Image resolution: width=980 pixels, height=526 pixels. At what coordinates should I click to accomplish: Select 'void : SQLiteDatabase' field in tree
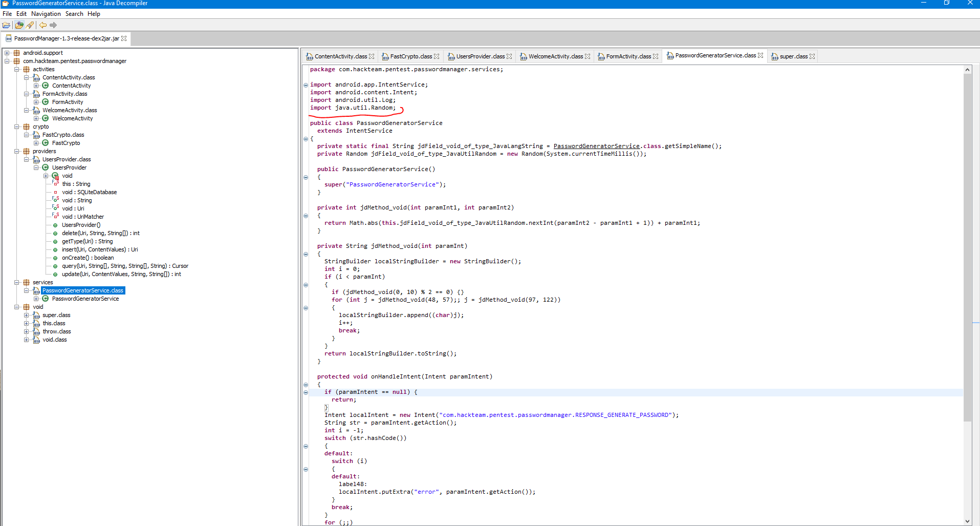(x=90, y=192)
